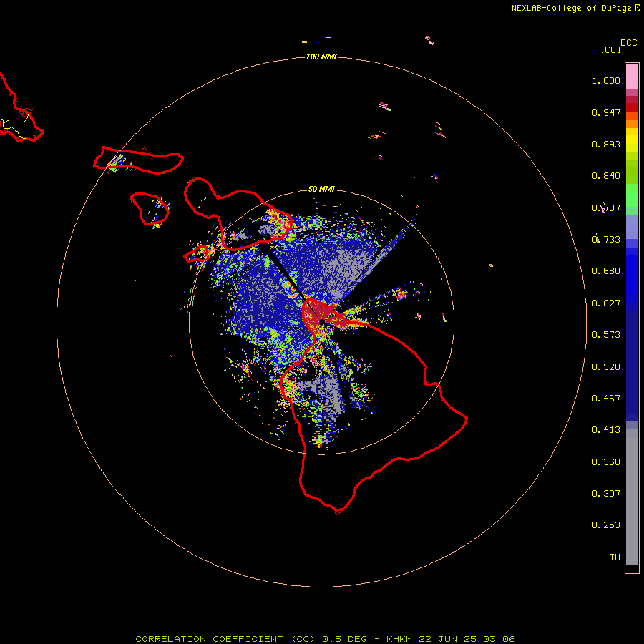The image size is (644, 644).
Task: Click the DCC label above the color bar
Action: [x=628, y=43]
